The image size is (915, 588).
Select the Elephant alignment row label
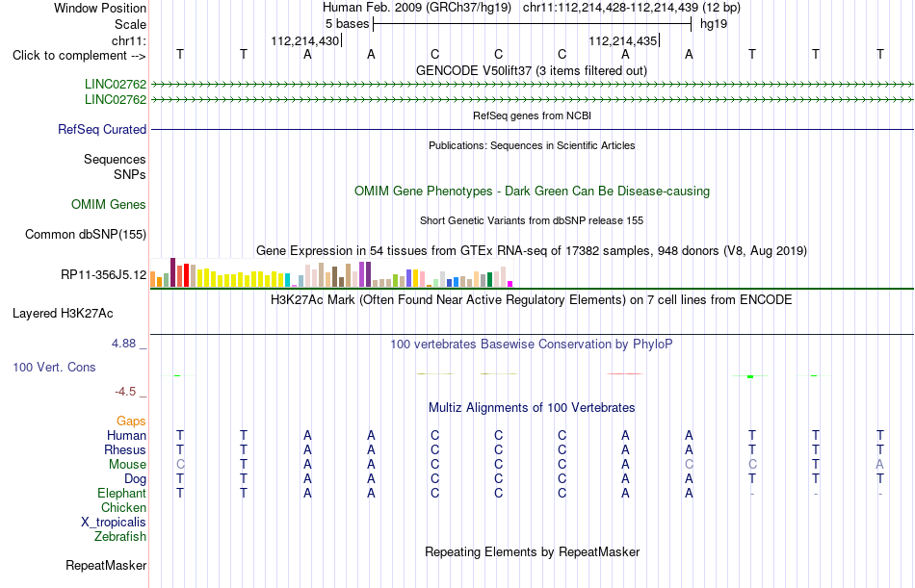[x=122, y=494]
